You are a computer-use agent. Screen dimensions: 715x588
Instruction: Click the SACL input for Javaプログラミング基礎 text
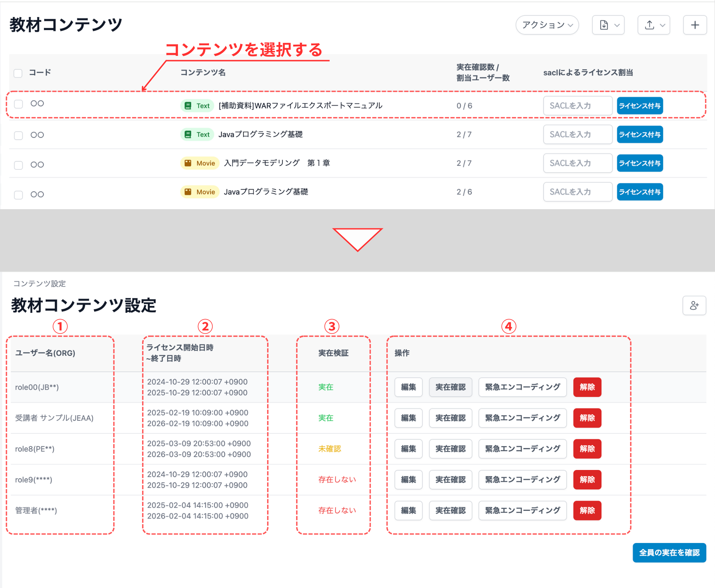[577, 134]
